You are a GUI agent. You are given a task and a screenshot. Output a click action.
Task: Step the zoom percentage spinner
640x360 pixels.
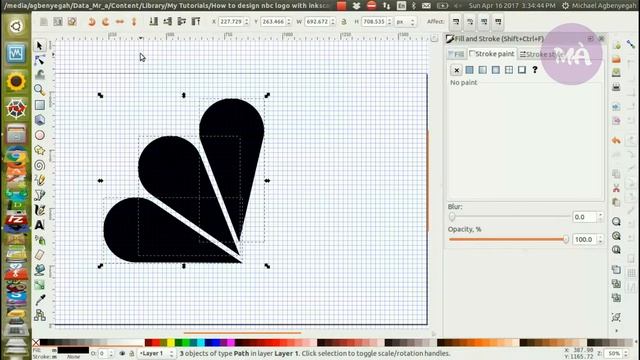[626, 353]
